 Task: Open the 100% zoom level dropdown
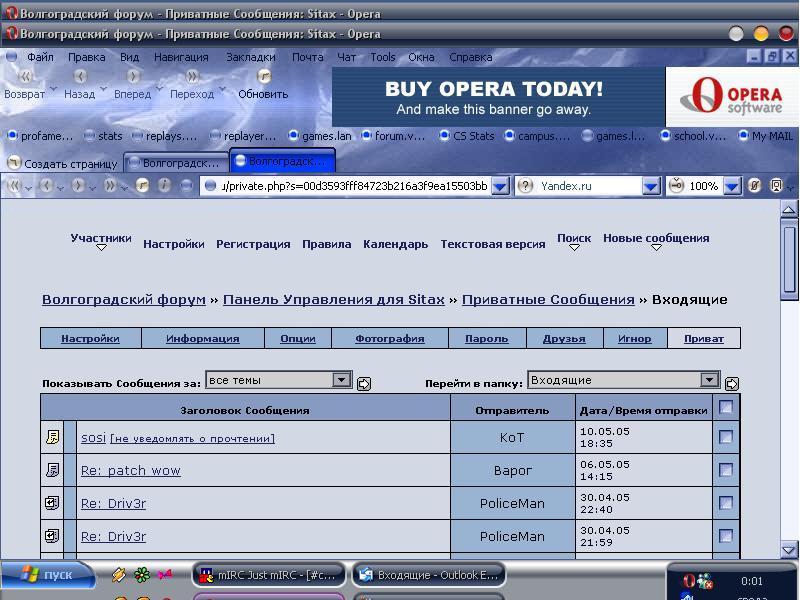tap(732, 186)
